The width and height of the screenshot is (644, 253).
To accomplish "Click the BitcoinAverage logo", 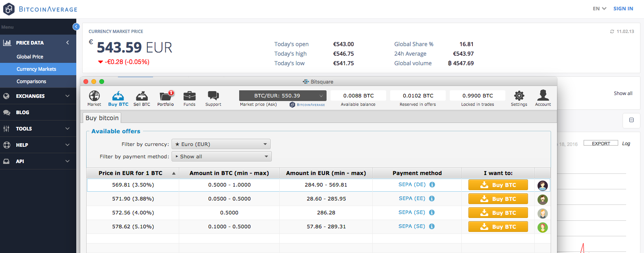I will pyautogui.click(x=40, y=9).
